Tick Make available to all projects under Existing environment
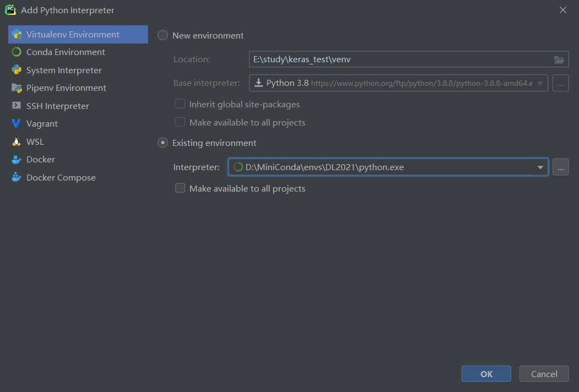Image resolution: width=579 pixels, height=392 pixels. click(x=180, y=188)
